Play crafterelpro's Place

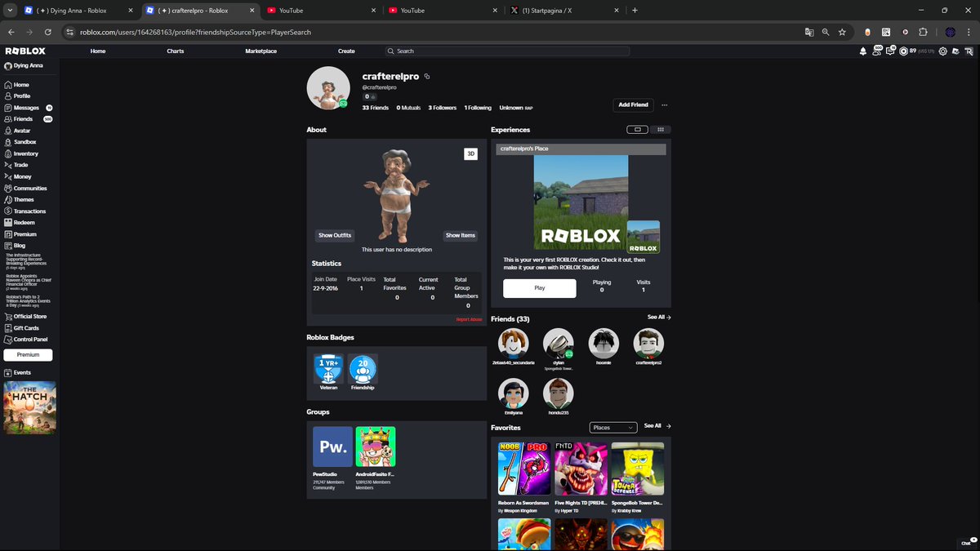pos(540,288)
